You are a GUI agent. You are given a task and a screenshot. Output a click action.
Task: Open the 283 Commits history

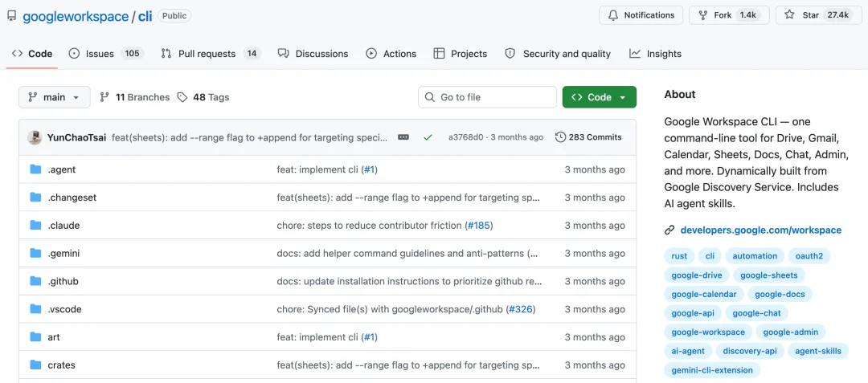tap(588, 137)
